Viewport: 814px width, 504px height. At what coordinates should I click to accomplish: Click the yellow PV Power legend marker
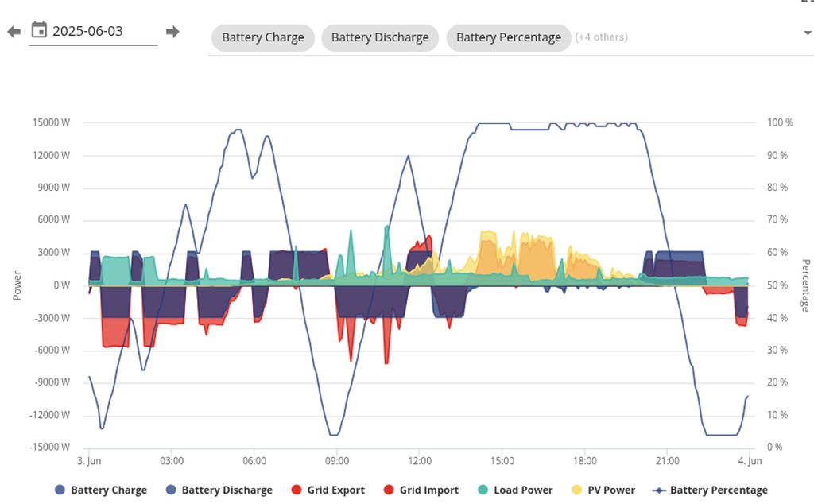[x=578, y=490]
